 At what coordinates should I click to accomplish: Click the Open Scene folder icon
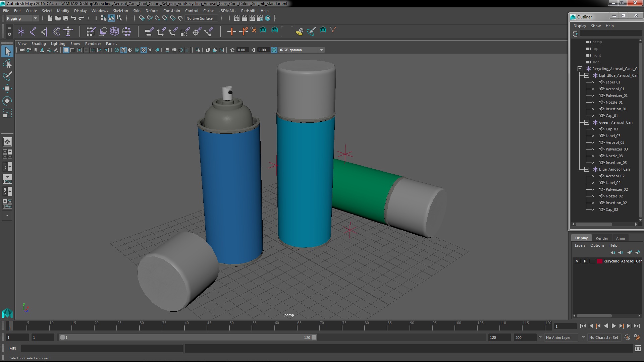coord(58,18)
